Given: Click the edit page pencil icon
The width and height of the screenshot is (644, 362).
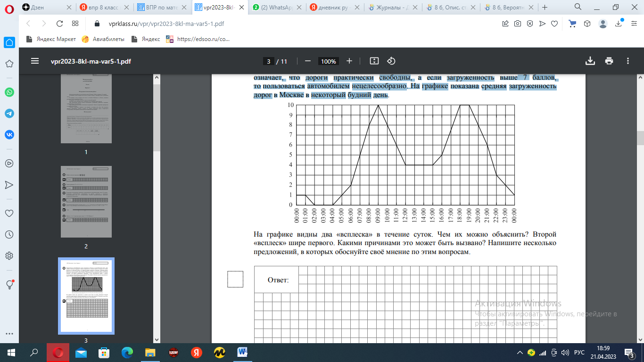Looking at the screenshot, I should (x=505, y=24).
